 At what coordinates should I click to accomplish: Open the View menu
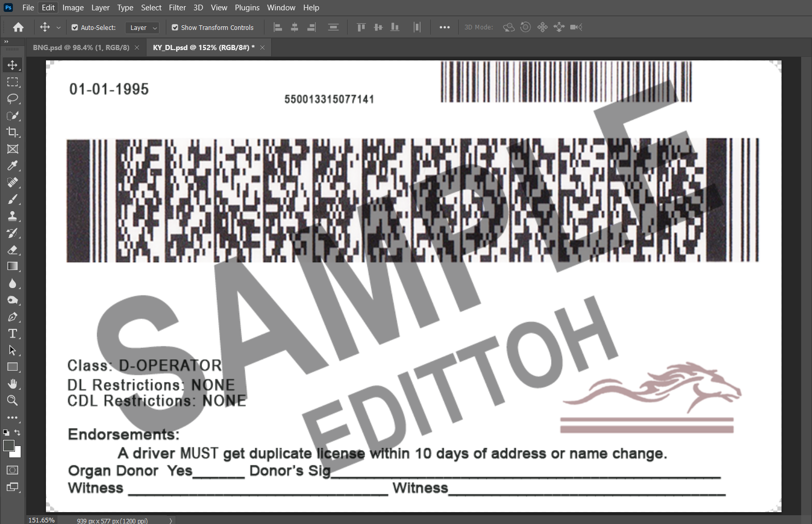click(219, 8)
